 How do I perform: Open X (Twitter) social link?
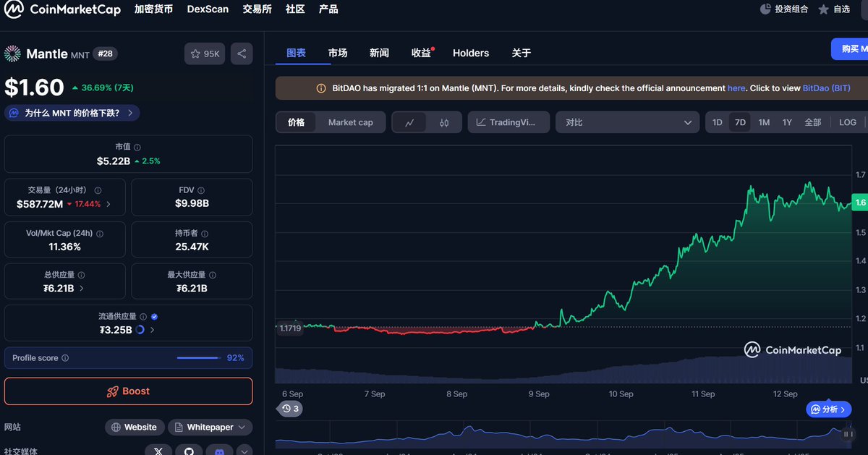point(158,451)
